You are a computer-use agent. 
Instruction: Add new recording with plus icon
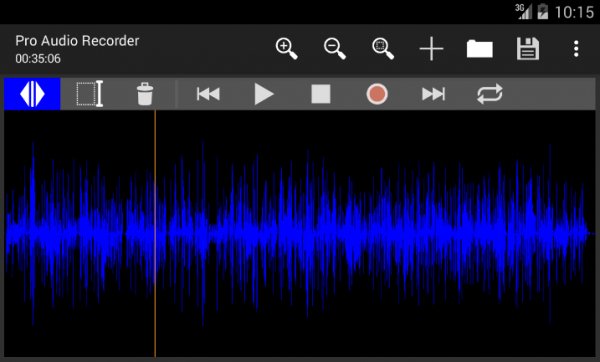pos(431,49)
